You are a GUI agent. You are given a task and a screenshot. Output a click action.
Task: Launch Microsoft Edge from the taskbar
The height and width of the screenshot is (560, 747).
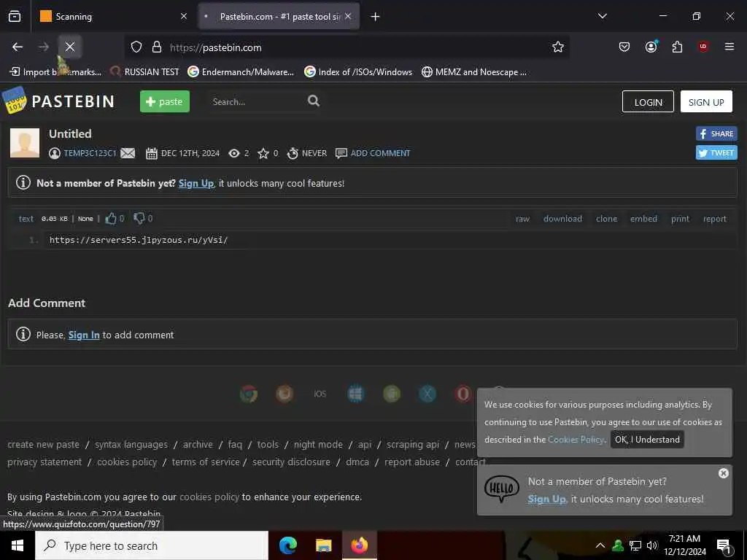click(287, 545)
